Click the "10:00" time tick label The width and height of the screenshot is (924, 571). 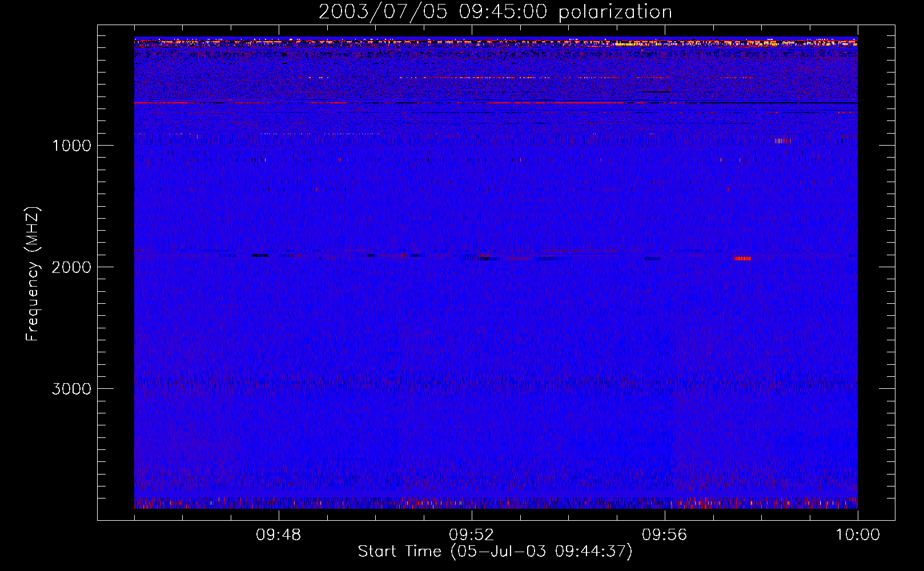pyautogui.click(x=858, y=535)
